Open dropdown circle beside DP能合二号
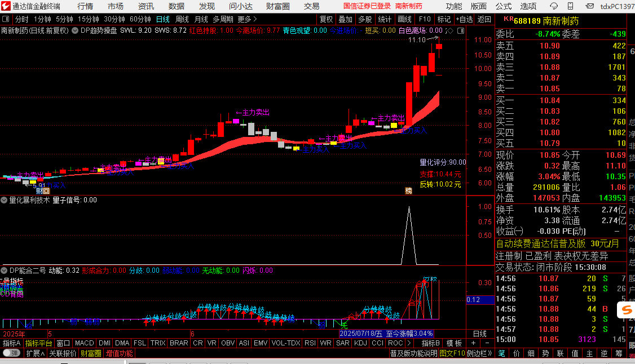Image resolution: width=635 pixels, height=364 pixels. click(4, 270)
